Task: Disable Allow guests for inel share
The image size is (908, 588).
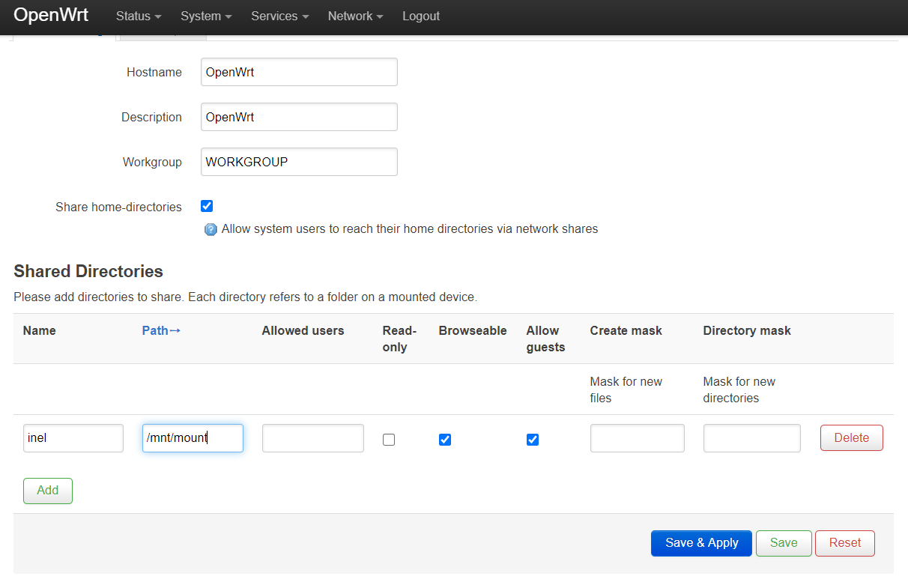Action: point(533,440)
